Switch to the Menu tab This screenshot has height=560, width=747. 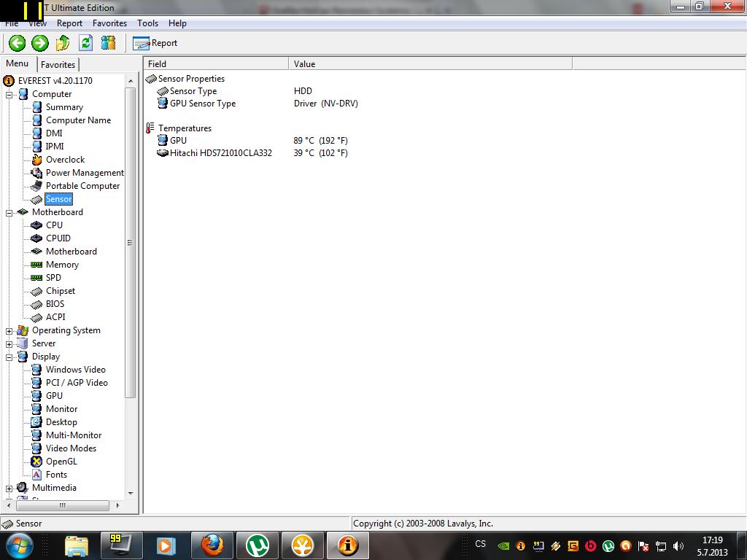coord(18,63)
